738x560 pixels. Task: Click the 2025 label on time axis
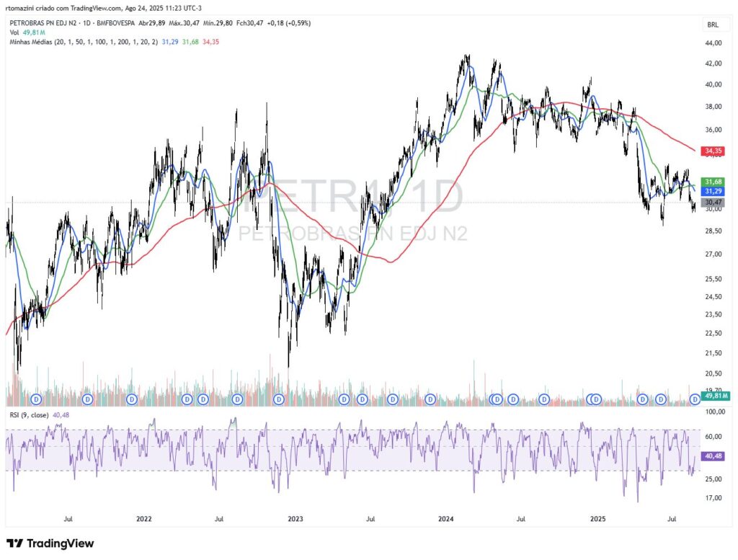pyautogui.click(x=597, y=518)
